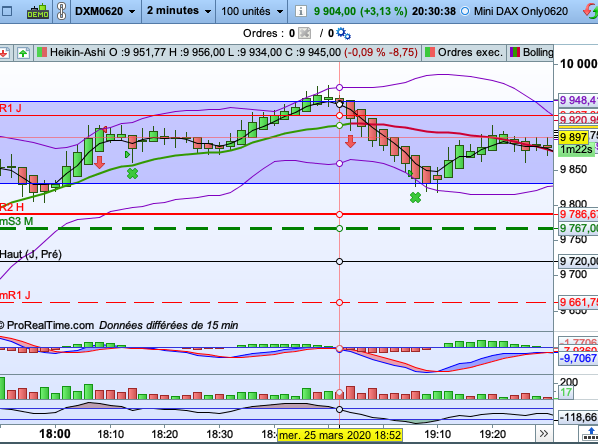Click the double chevron scroll-forward button
This screenshot has height=444, width=598.
(x=543, y=434)
